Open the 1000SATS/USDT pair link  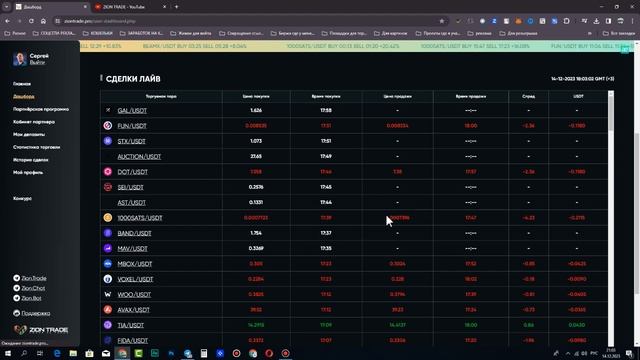coord(140,218)
